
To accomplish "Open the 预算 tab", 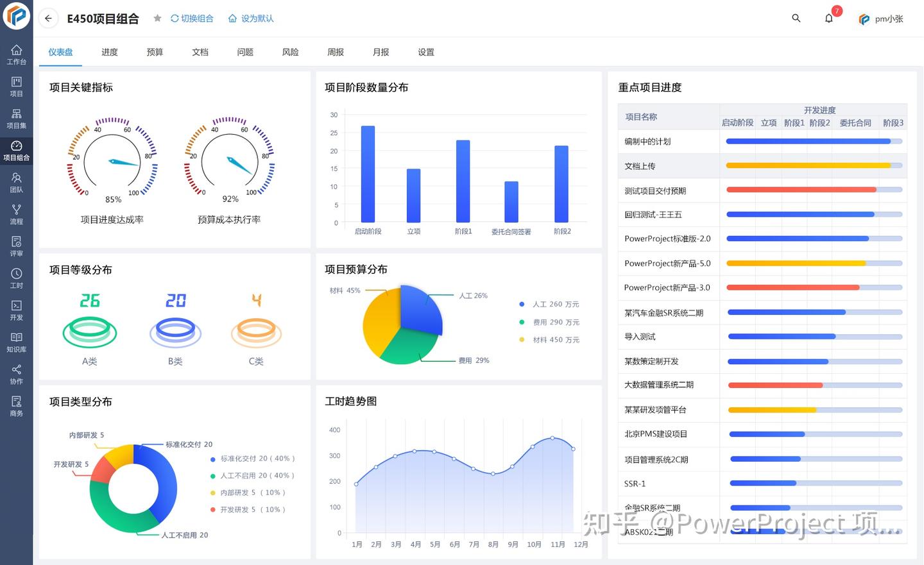I will 154,52.
